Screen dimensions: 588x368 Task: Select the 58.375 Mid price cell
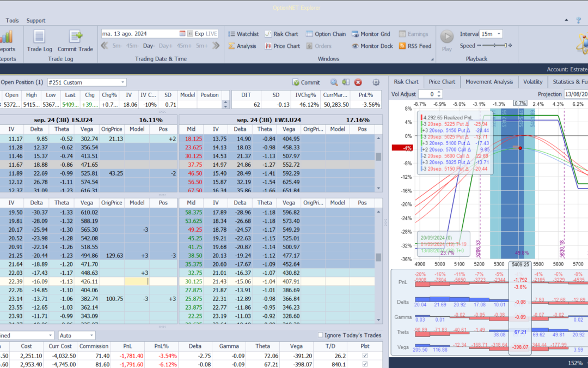point(191,212)
